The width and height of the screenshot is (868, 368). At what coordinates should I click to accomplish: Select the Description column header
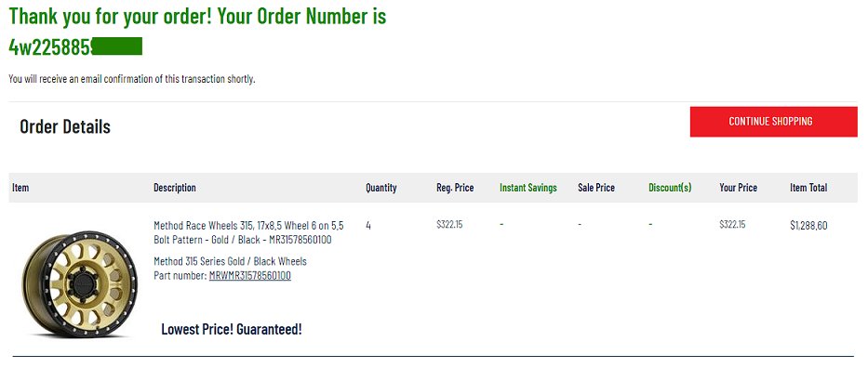(174, 188)
